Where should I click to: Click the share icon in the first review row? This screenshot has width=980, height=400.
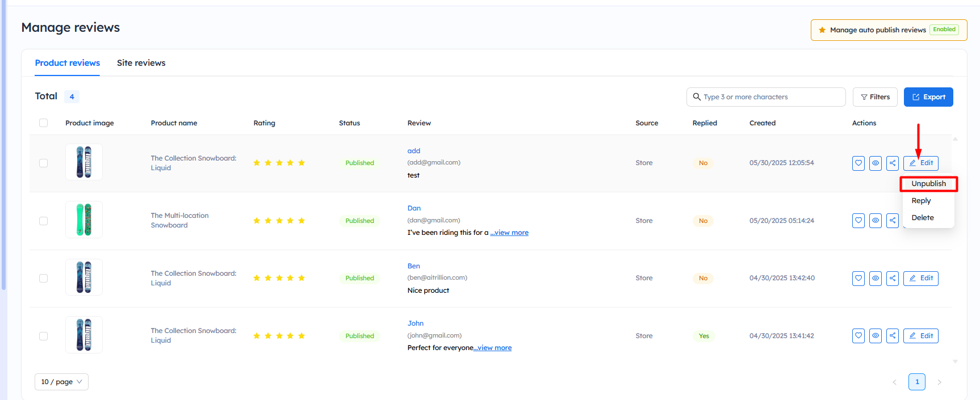click(893, 163)
